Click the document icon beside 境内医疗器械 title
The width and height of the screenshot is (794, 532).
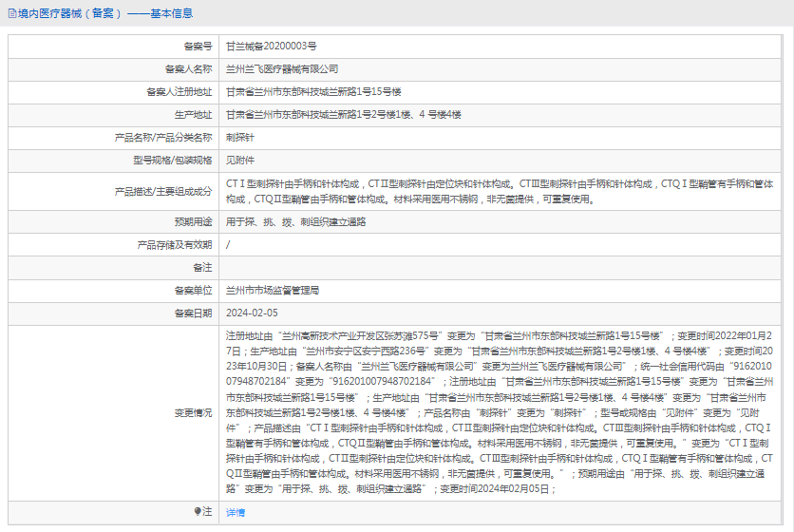(12, 13)
